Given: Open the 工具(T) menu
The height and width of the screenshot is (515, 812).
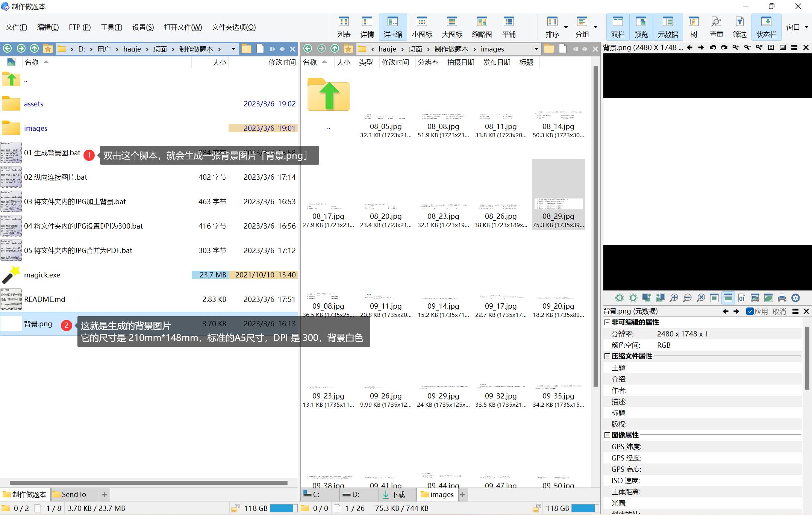Looking at the screenshot, I should [111, 27].
